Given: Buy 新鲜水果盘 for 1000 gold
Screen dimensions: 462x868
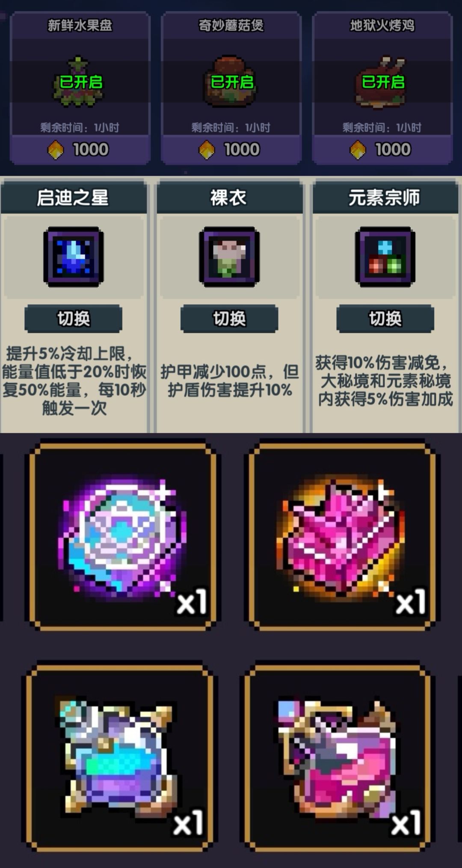Looking at the screenshot, I should coord(80,150).
